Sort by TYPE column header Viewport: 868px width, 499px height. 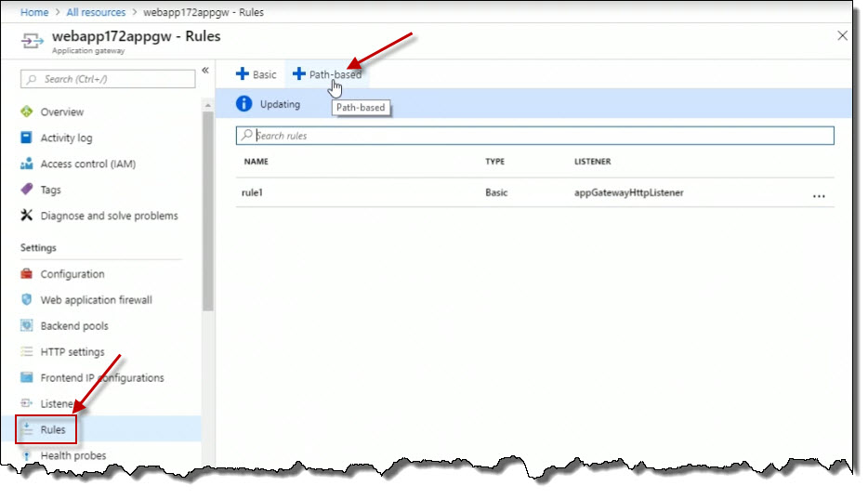[x=495, y=161]
